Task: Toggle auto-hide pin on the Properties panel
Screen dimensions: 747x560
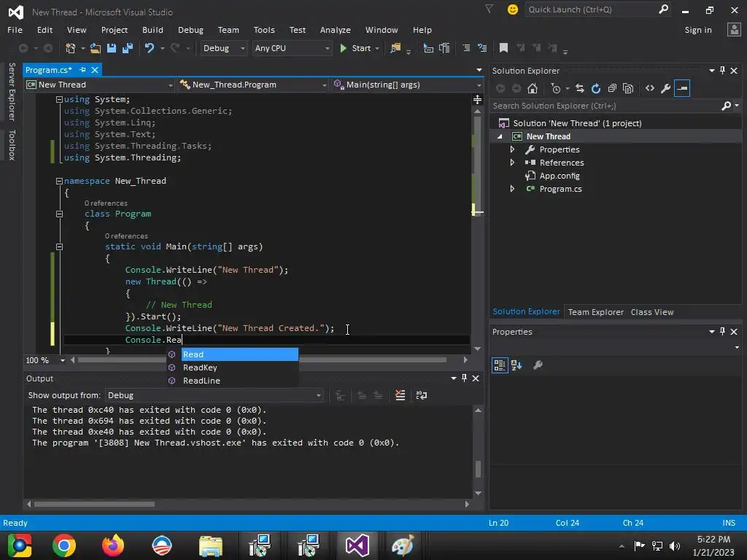Action: coord(722,332)
